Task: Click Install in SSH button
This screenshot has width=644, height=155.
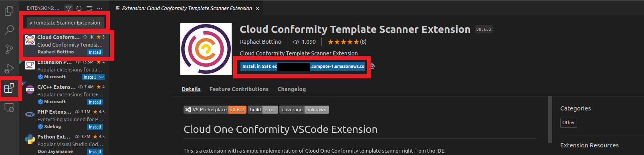Action: tap(303, 66)
